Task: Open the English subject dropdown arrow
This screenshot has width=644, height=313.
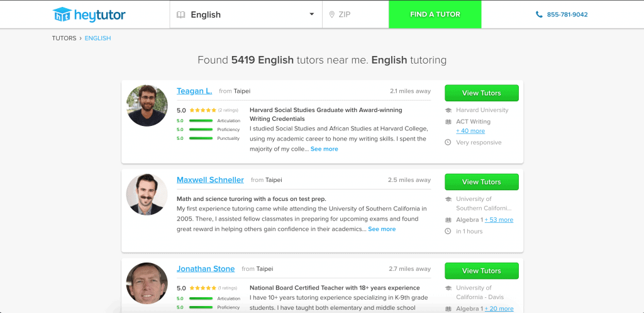Action: 312,14
